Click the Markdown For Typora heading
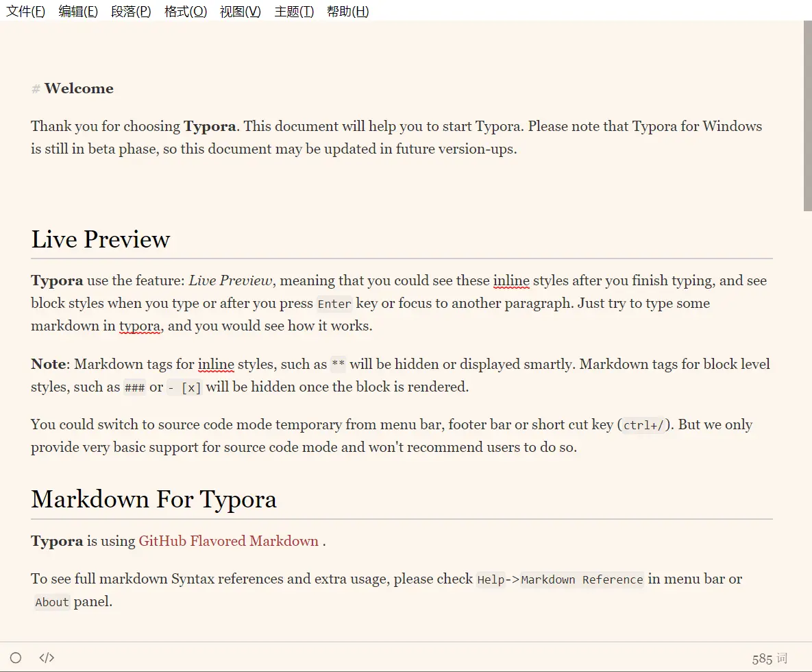This screenshot has width=812, height=672. [x=153, y=499]
